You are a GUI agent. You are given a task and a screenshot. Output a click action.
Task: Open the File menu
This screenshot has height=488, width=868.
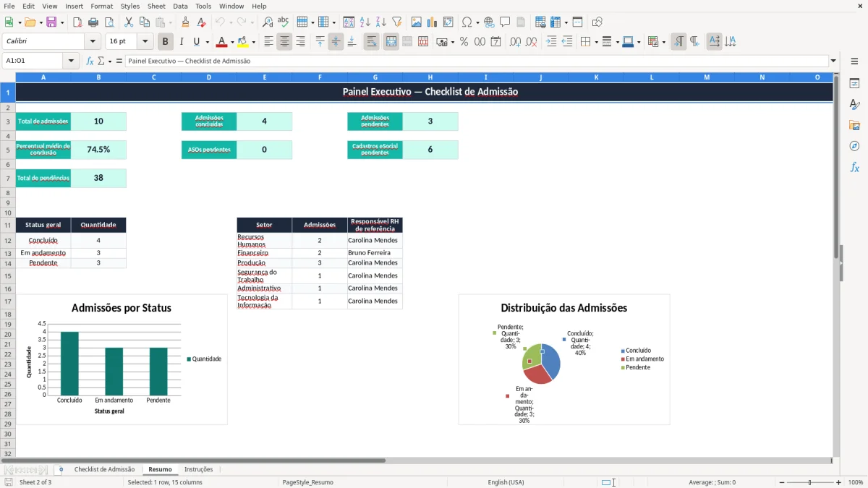(9, 6)
